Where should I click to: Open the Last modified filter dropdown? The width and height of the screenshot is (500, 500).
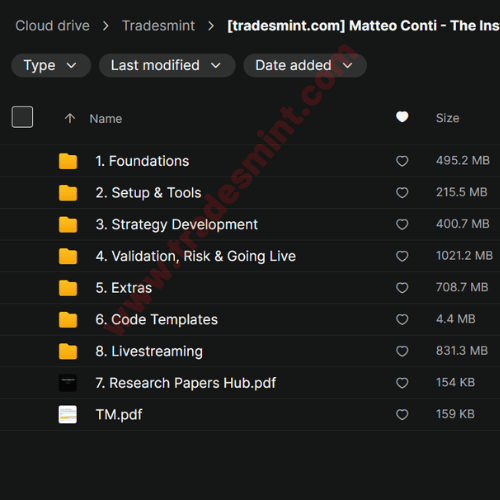167,65
